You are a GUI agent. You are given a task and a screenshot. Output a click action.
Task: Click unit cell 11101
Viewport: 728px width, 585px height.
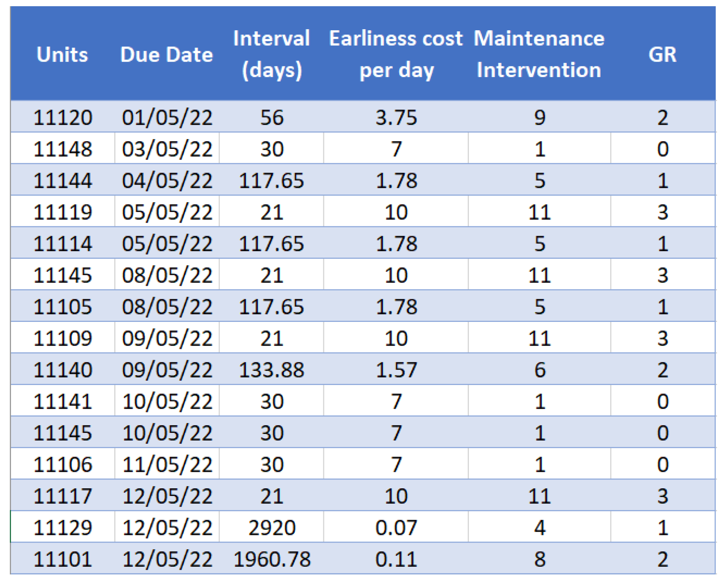click(63, 559)
